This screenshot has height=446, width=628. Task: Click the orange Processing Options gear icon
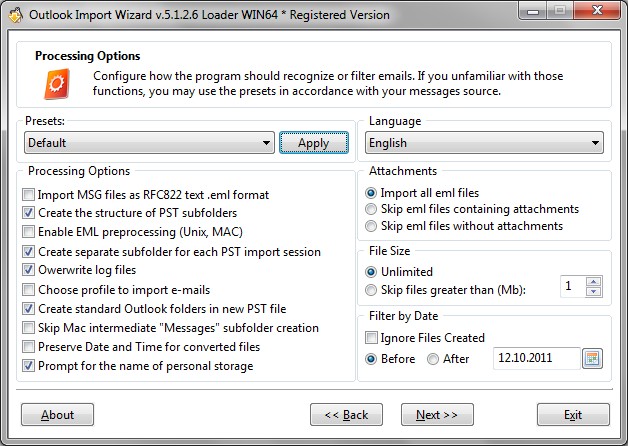(56, 84)
